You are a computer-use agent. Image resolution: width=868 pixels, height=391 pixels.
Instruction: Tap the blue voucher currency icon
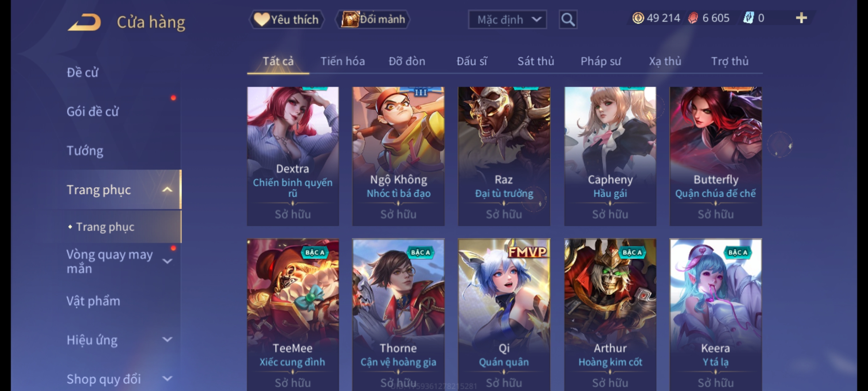click(x=748, y=18)
